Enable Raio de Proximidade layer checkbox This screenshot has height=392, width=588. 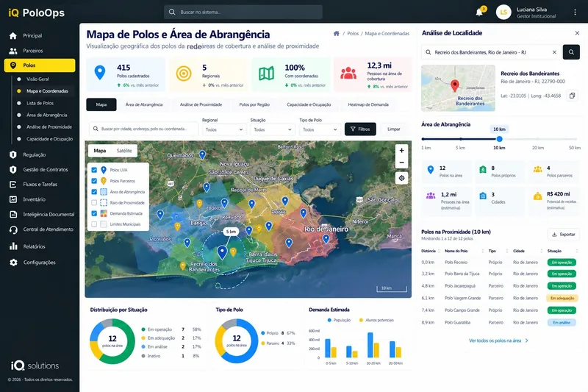[94, 202]
